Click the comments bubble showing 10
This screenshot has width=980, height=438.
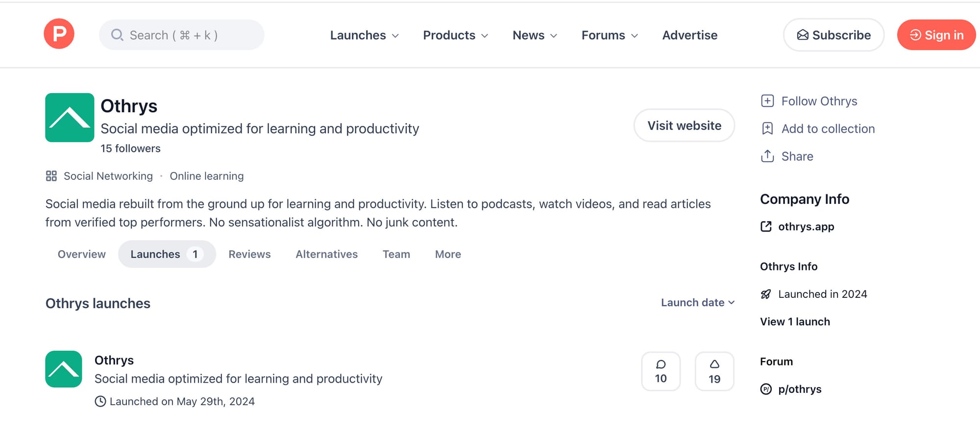661,371
